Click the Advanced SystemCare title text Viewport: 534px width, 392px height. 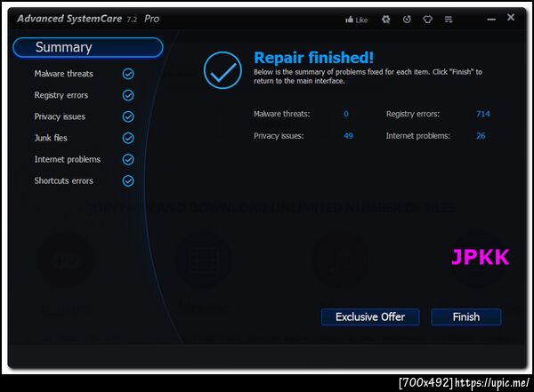[69, 19]
